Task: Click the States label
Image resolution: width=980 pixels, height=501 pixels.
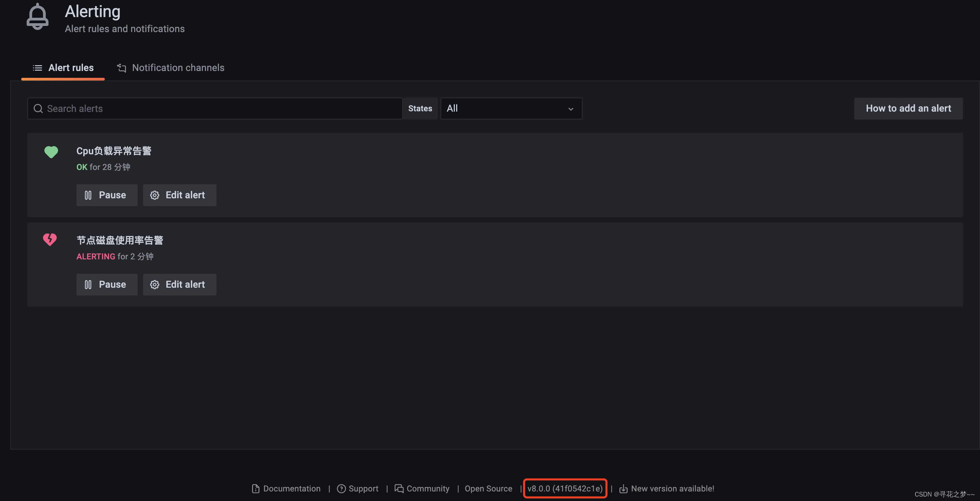Action: coord(420,109)
